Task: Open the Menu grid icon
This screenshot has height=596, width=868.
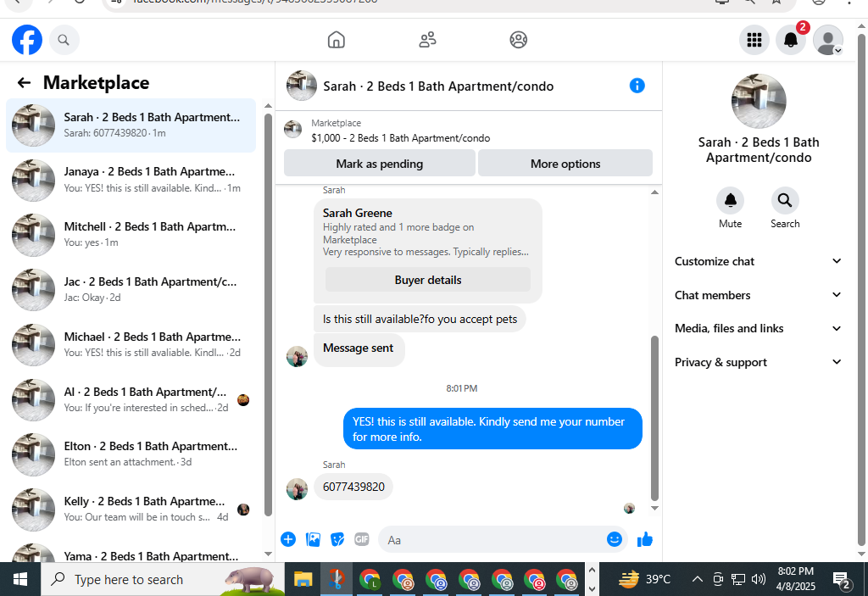Action: pos(754,40)
